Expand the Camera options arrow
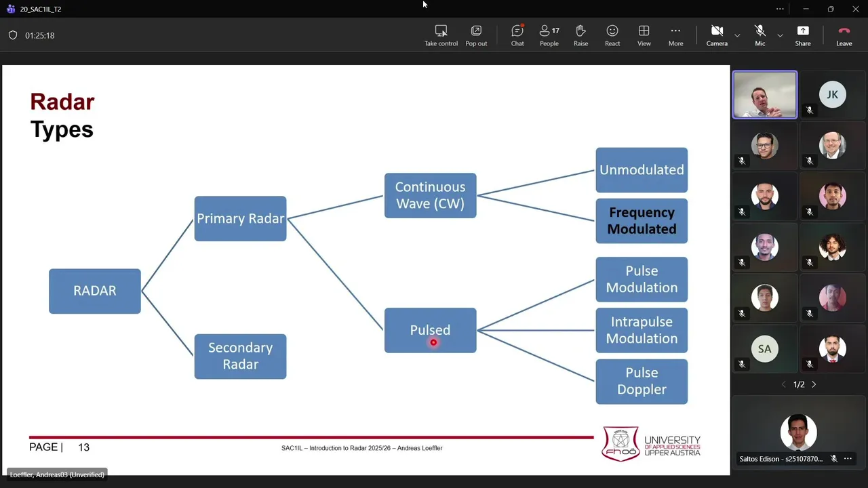Screen dimensions: 868x488 [737, 35]
